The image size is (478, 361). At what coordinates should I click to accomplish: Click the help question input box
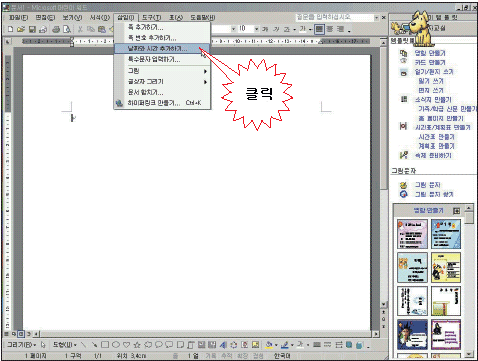tap(335, 17)
